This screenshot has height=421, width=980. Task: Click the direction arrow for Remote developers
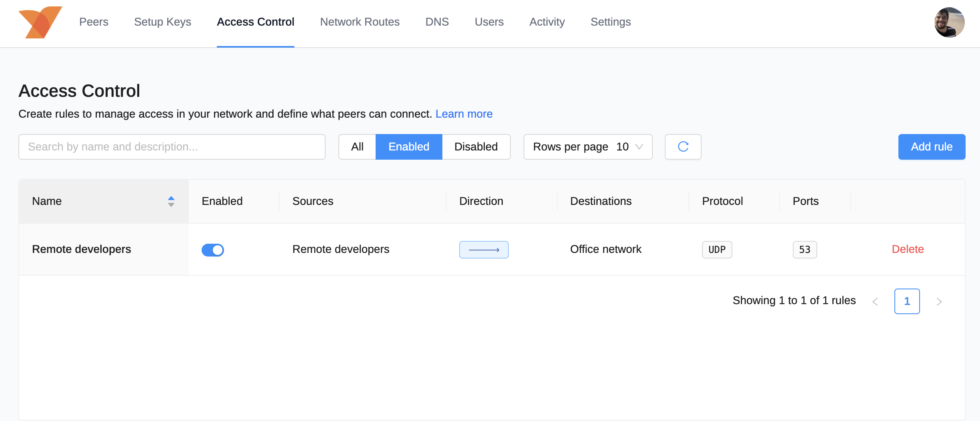click(484, 250)
